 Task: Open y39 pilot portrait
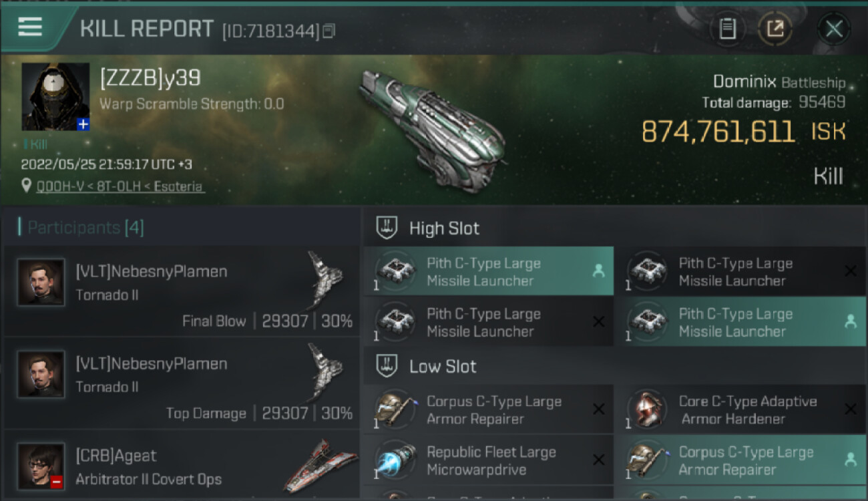[x=55, y=96]
